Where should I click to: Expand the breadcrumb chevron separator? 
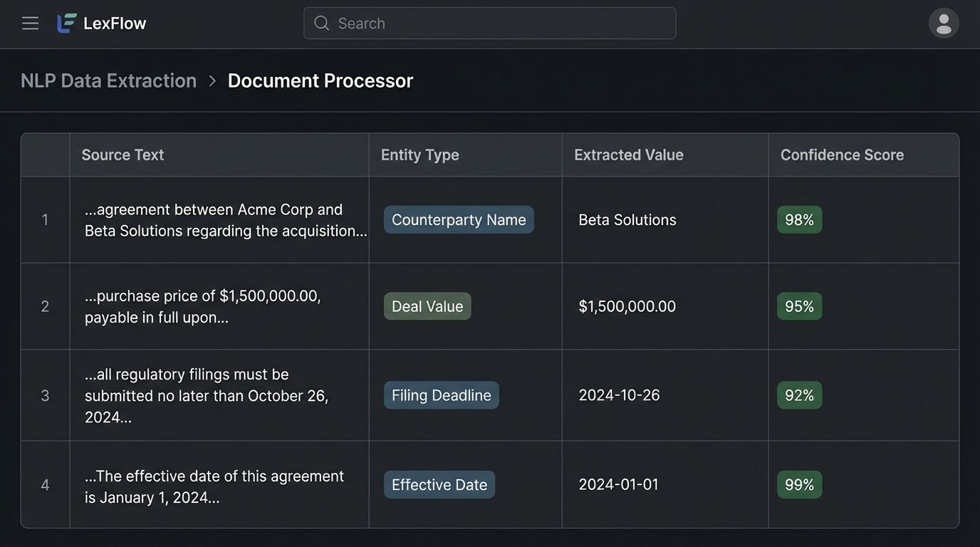click(x=212, y=80)
